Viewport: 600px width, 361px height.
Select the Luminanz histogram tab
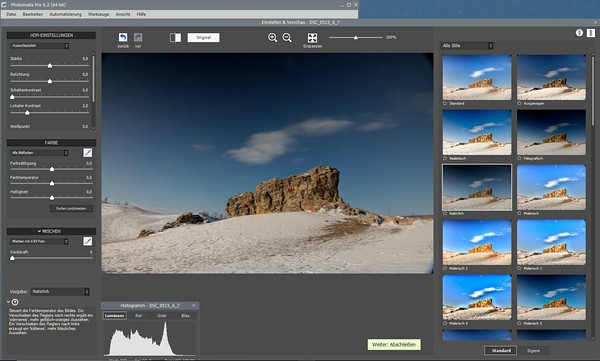click(115, 316)
